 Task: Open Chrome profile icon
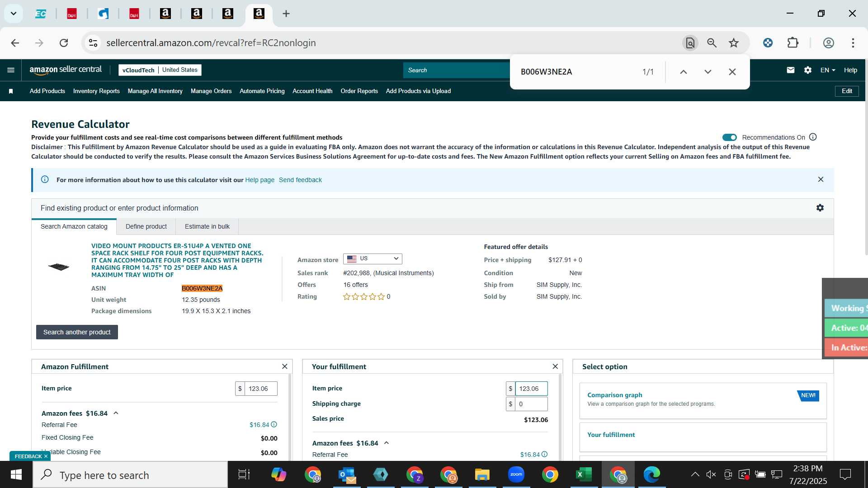[x=829, y=43]
